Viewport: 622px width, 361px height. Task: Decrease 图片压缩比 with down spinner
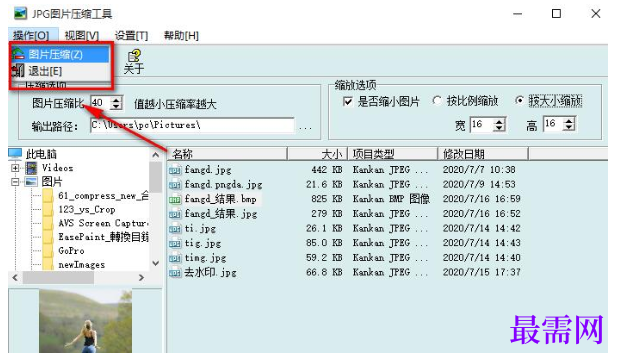point(116,107)
